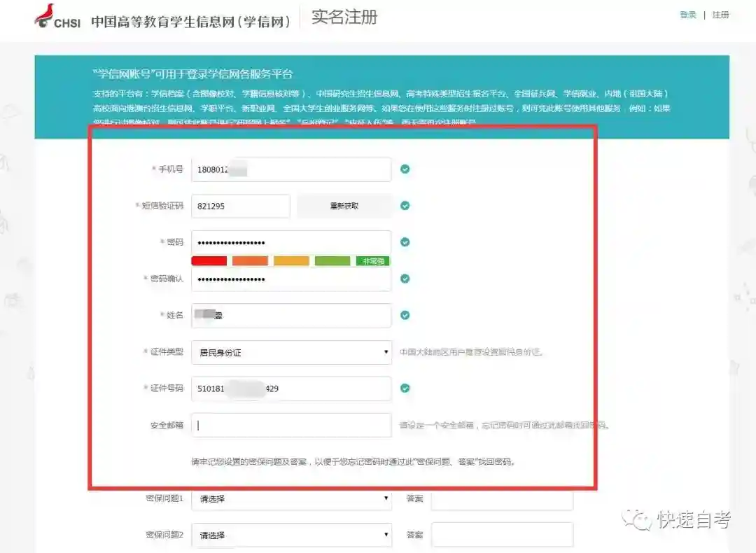Click green checkmark beside password confirmation field
The image size is (756, 553).
pos(405,279)
